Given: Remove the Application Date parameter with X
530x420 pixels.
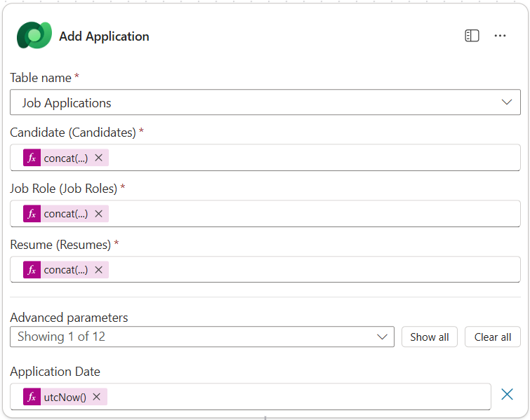Looking at the screenshot, I should (x=507, y=395).
